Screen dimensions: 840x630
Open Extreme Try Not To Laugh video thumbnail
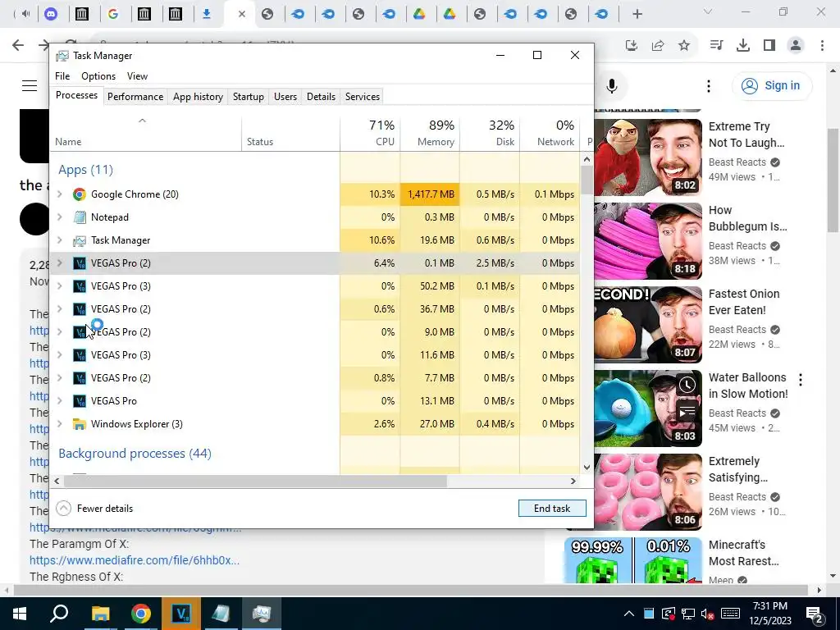[x=648, y=157]
